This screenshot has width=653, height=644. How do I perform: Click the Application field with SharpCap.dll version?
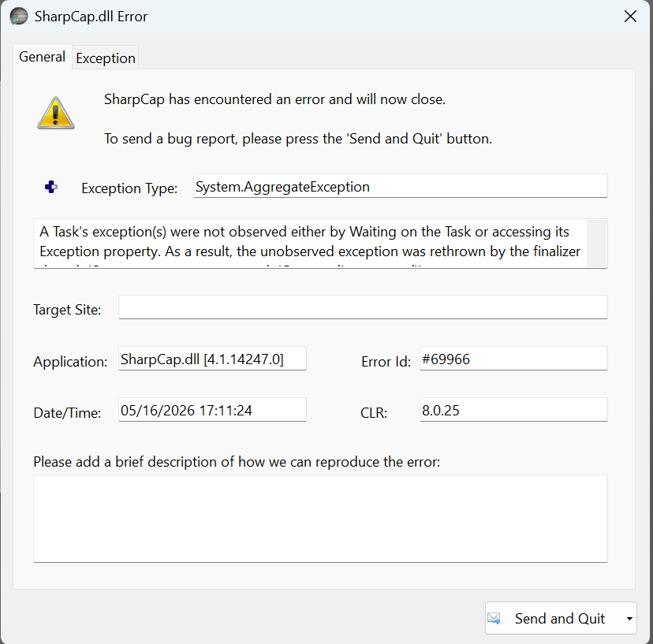[x=212, y=359]
